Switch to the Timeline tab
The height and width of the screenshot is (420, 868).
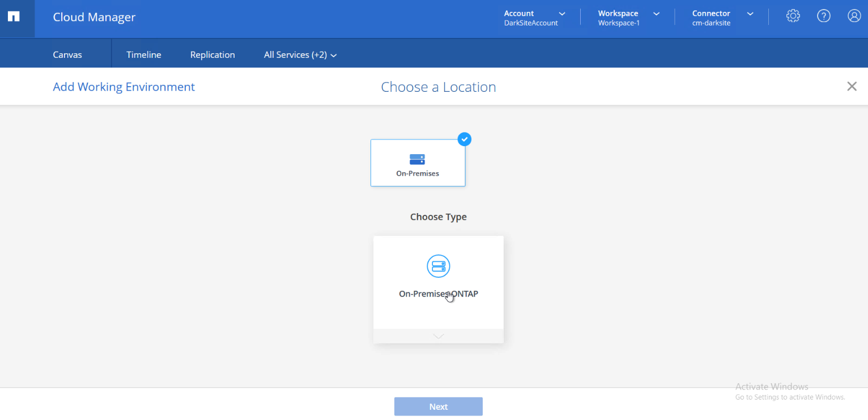point(144,55)
